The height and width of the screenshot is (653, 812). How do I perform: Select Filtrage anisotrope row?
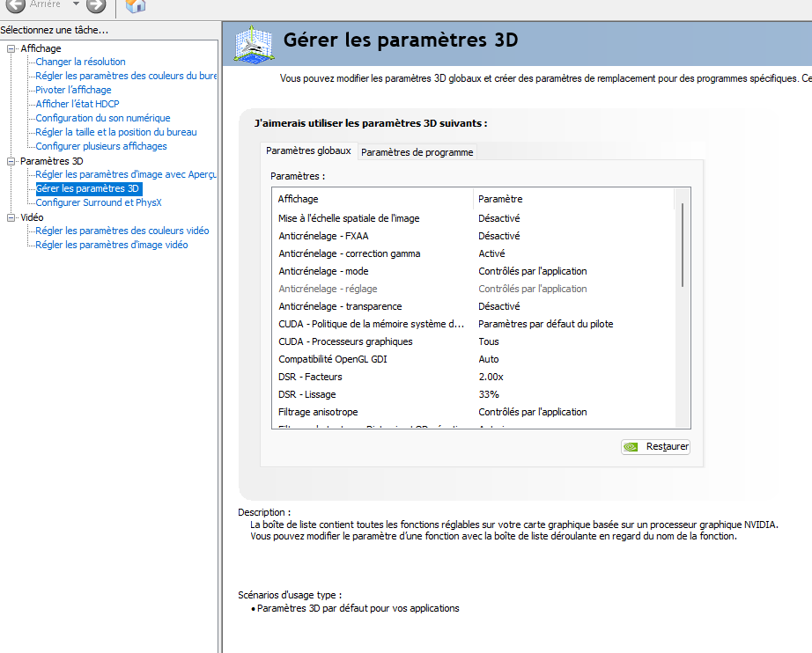click(473, 412)
